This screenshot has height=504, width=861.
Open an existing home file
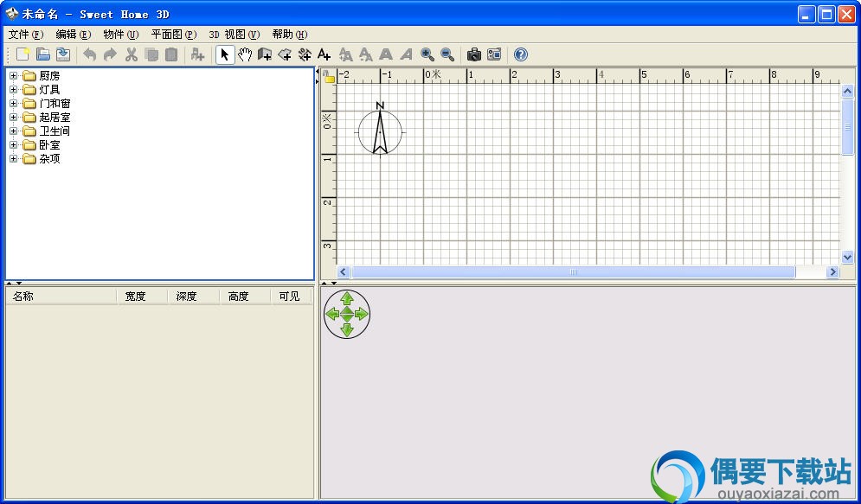coord(43,54)
